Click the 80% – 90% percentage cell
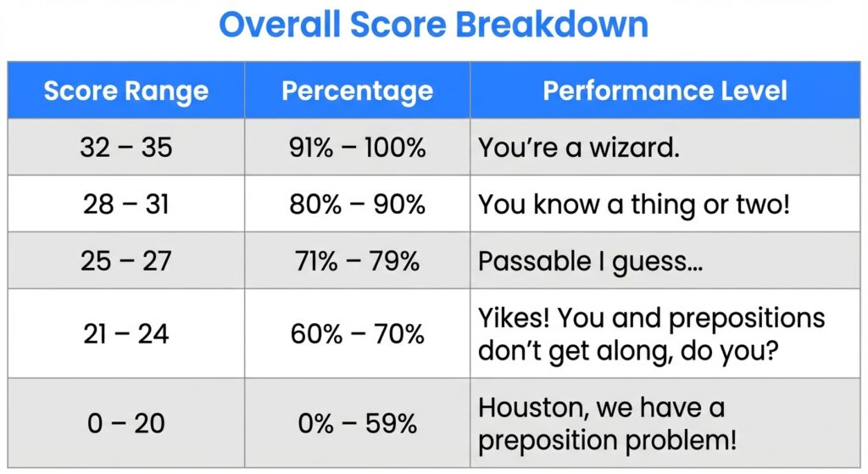The width and height of the screenshot is (868, 474). [357, 204]
